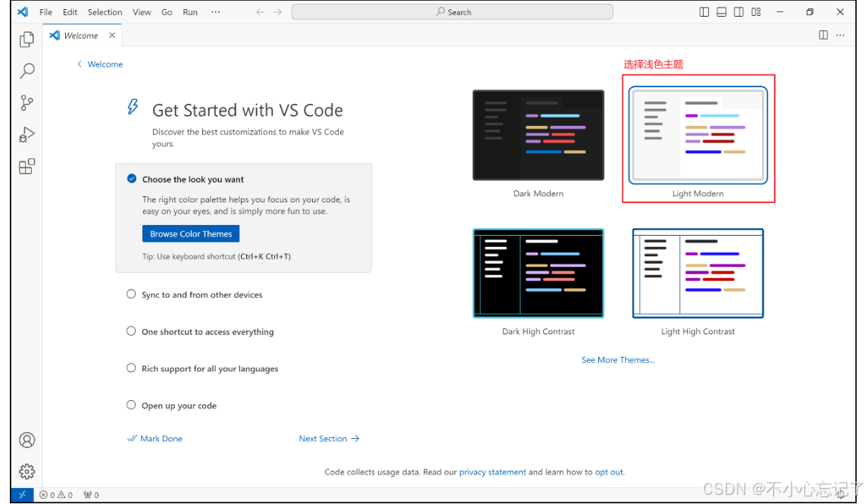Open the See More Themes link
The width and height of the screenshot is (868, 504).
click(618, 359)
